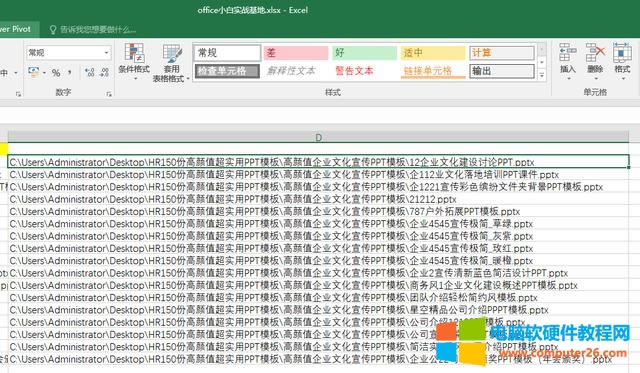Select cell ending in 21212.pptx
This screenshot has width=640, height=373.
[318, 199]
